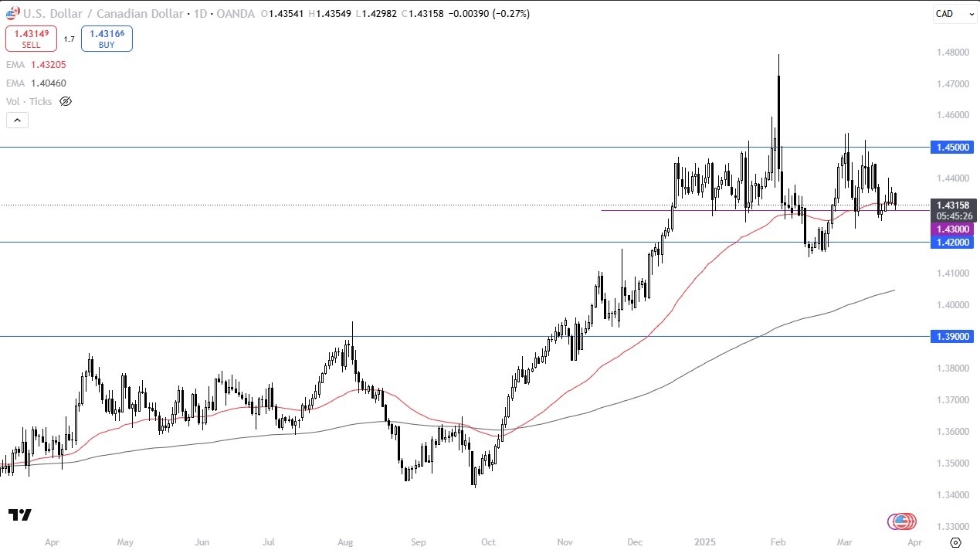Click the BUY 1.43166 button
Image resolution: width=980 pixels, height=550 pixels.
pos(107,39)
